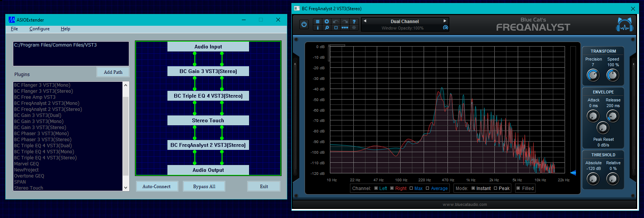Open FreqAnalyst settings gear icon
Viewport: 644px width, 218px height.
pyautogui.click(x=327, y=22)
